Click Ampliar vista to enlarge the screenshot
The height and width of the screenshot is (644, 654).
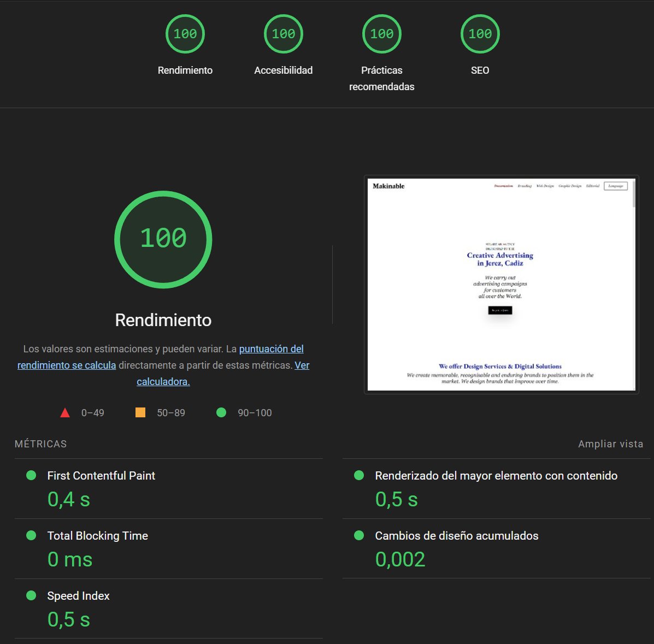point(610,444)
